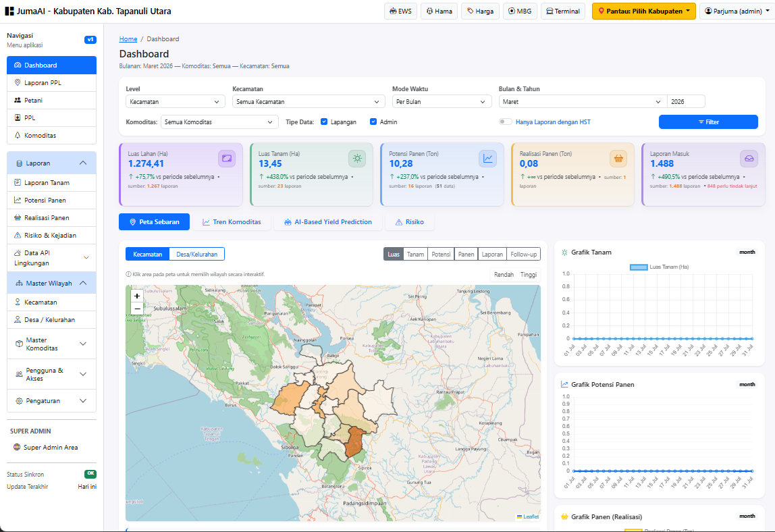Click the Risiko & Kejadian warning icon

tap(18, 236)
